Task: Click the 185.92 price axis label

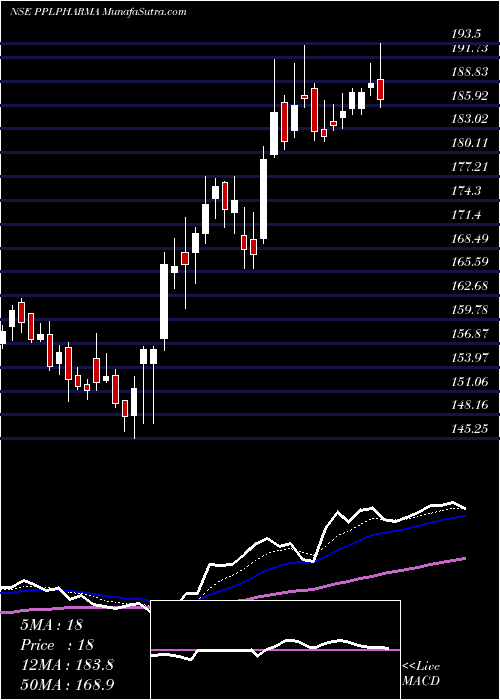Action: point(469,96)
